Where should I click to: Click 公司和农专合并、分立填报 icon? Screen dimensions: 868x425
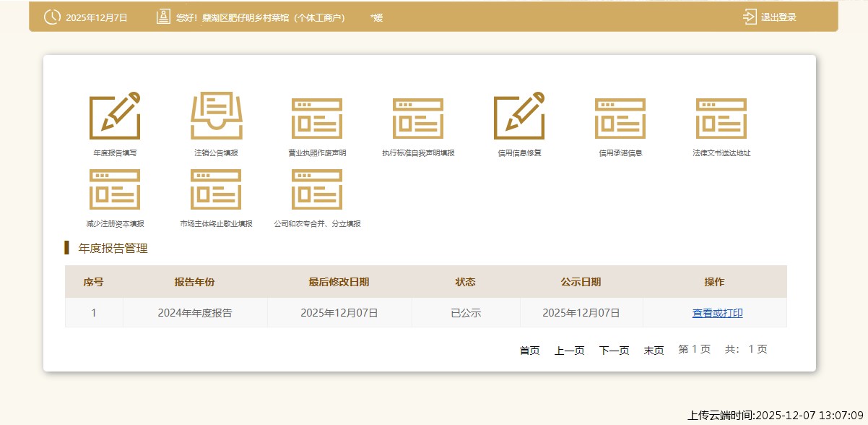coord(317,189)
